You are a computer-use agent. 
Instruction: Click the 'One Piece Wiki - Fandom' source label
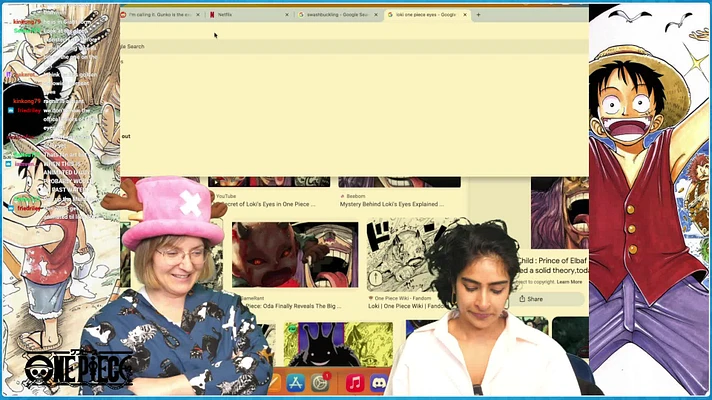point(402,298)
